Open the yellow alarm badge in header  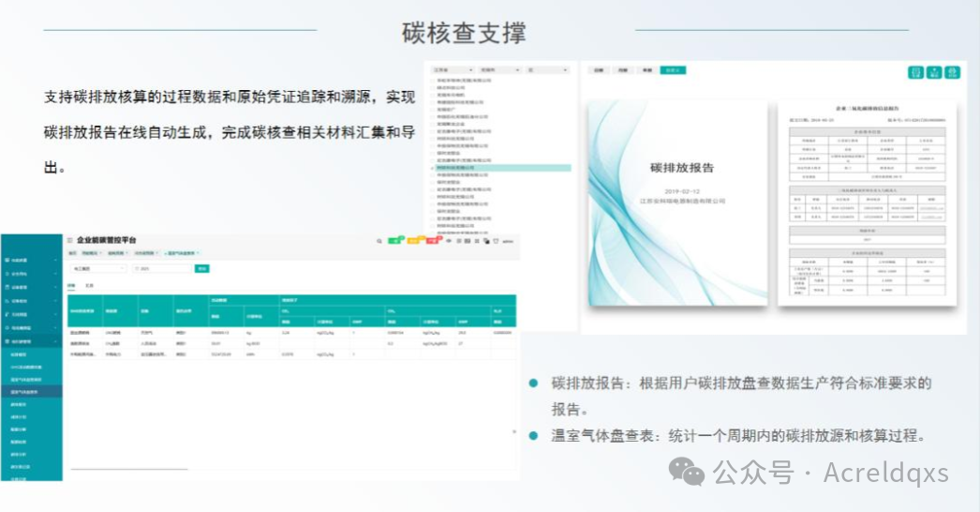pyautogui.click(x=415, y=240)
